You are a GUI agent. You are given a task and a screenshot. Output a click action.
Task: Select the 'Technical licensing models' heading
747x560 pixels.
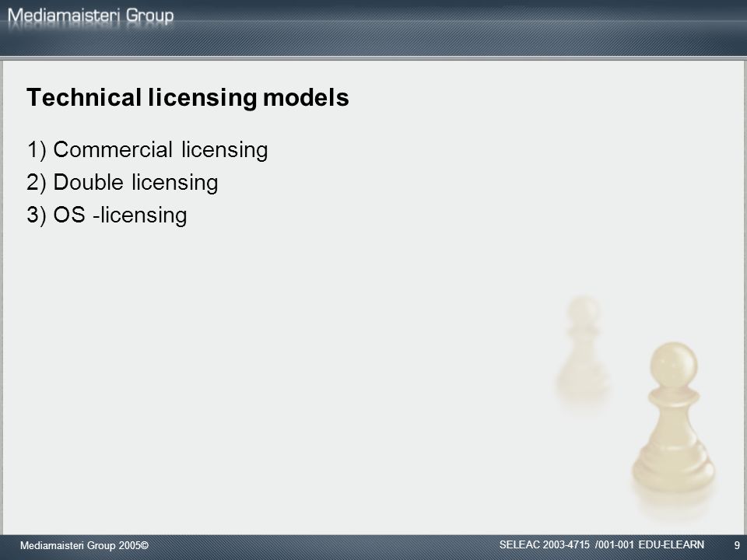pos(188,98)
